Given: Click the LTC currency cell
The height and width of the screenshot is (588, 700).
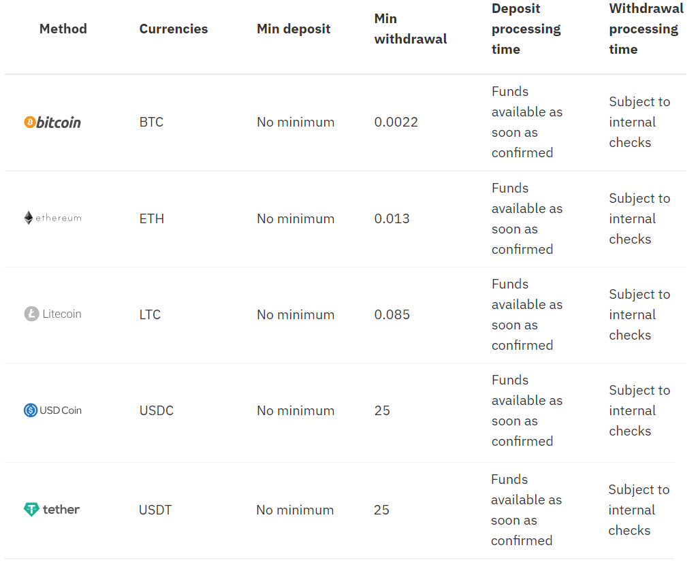Looking at the screenshot, I should coord(150,314).
